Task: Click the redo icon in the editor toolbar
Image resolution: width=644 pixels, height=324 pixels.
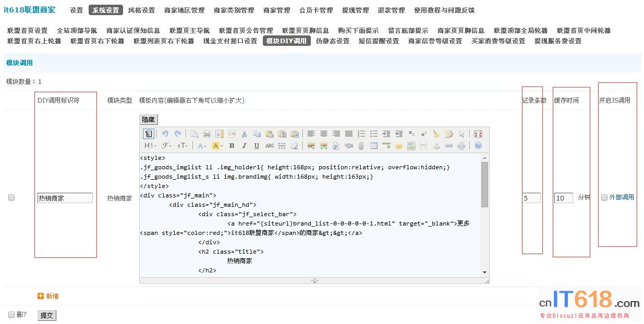Action: pyautogui.click(x=178, y=133)
